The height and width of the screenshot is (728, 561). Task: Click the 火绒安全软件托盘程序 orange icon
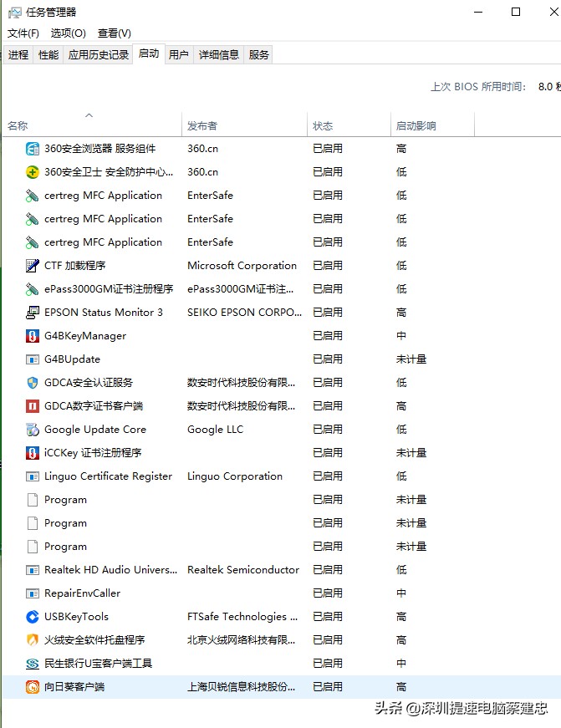33,640
